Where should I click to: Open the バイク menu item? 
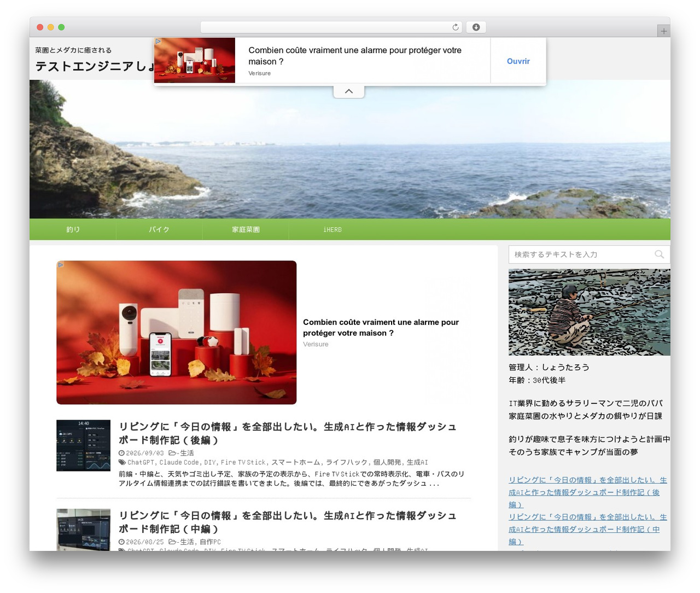click(x=159, y=230)
